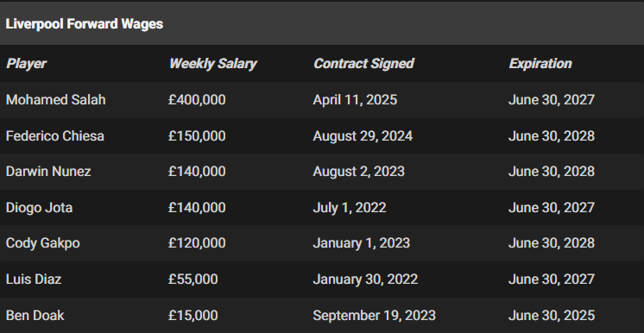This screenshot has width=644, height=333.
Task: Click on Darwin Nunez in the table
Action: click(x=48, y=171)
